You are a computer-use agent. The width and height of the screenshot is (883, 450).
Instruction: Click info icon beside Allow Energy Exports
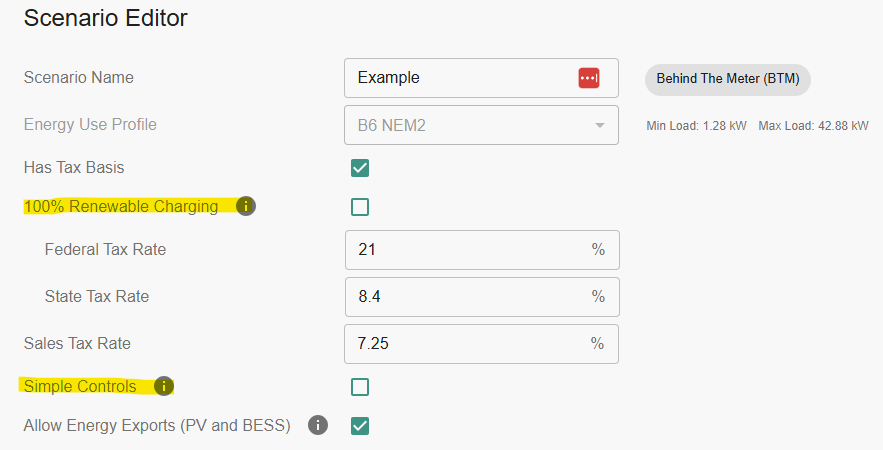318,426
